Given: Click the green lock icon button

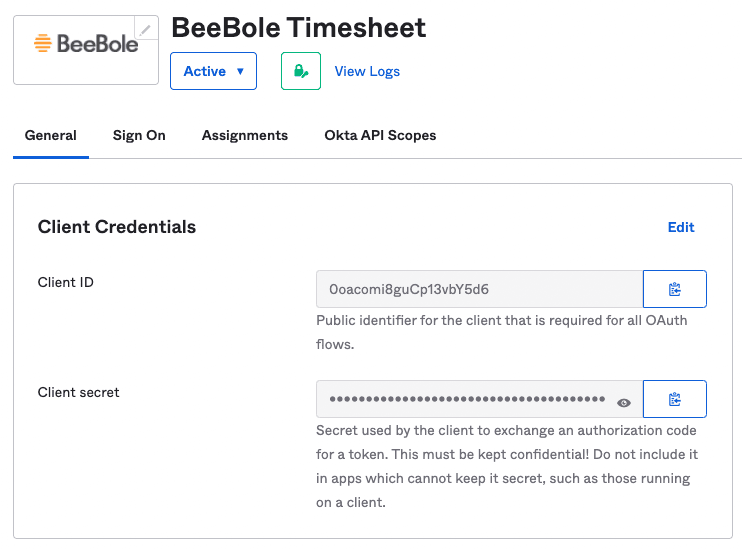Looking at the screenshot, I should (x=301, y=71).
